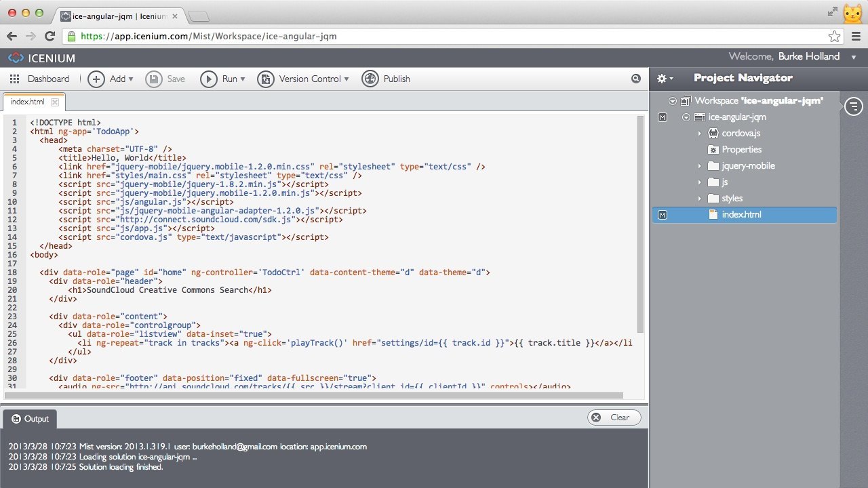Click the cat extension icon in Chrome
Screen dimensions: 868x488
[853, 14]
